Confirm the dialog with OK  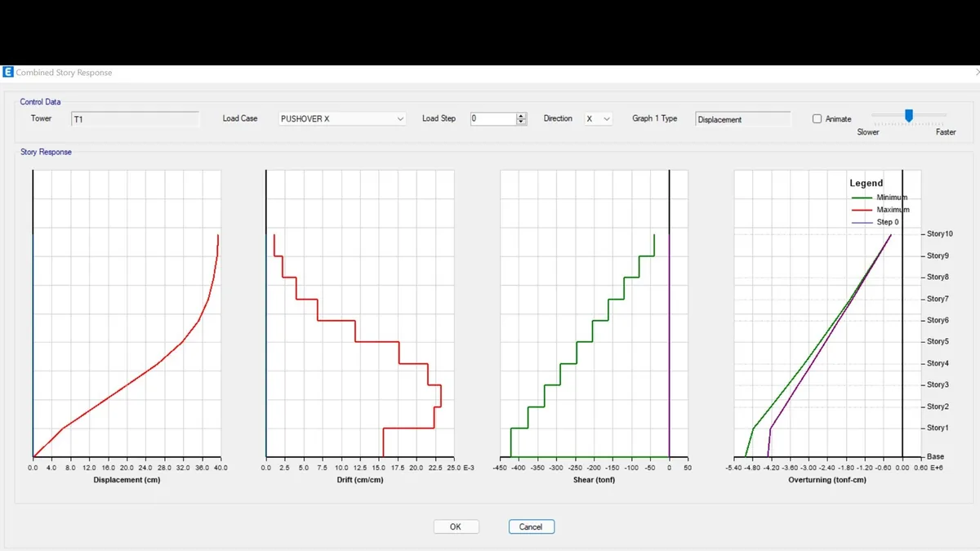(456, 527)
